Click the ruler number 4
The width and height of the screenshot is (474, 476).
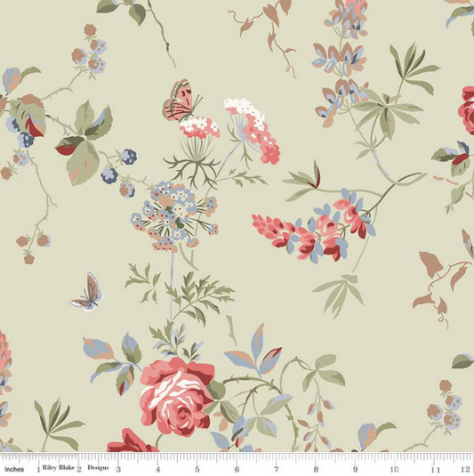(157, 469)
